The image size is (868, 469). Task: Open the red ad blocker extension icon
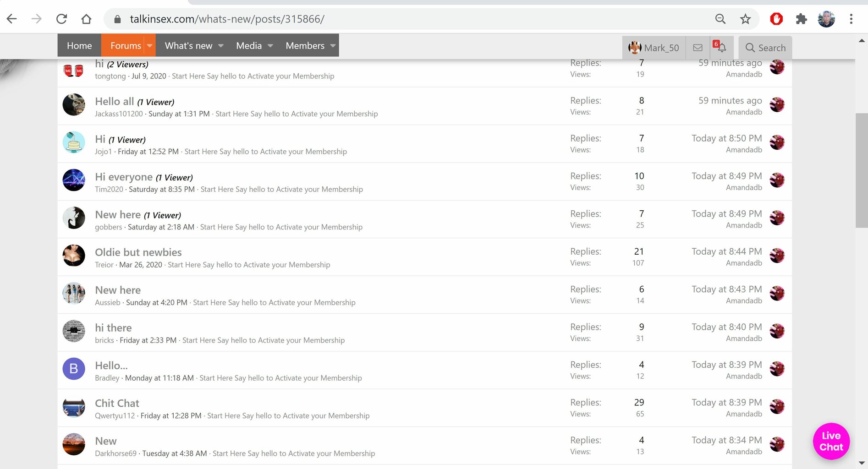click(x=776, y=19)
